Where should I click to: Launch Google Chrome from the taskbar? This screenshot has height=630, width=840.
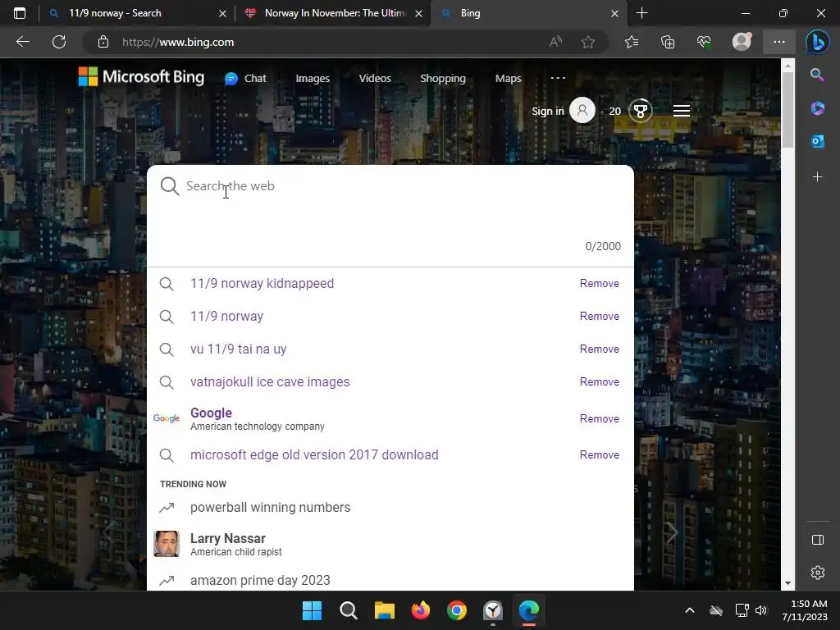coord(456,610)
